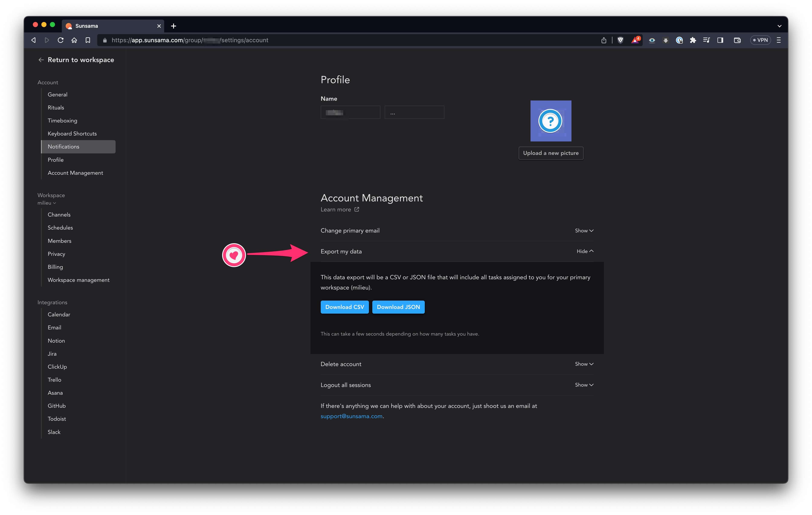Select Notifications in the sidebar
This screenshot has height=515, width=812.
click(78, 147)
